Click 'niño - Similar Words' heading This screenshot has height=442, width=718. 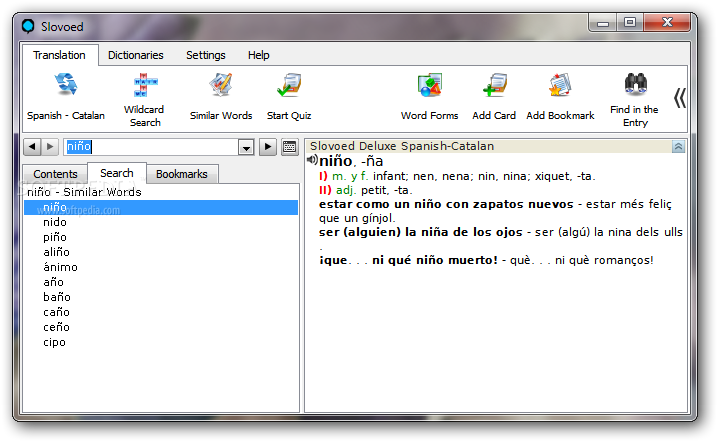pyautogui.click(x=84, y=192)
